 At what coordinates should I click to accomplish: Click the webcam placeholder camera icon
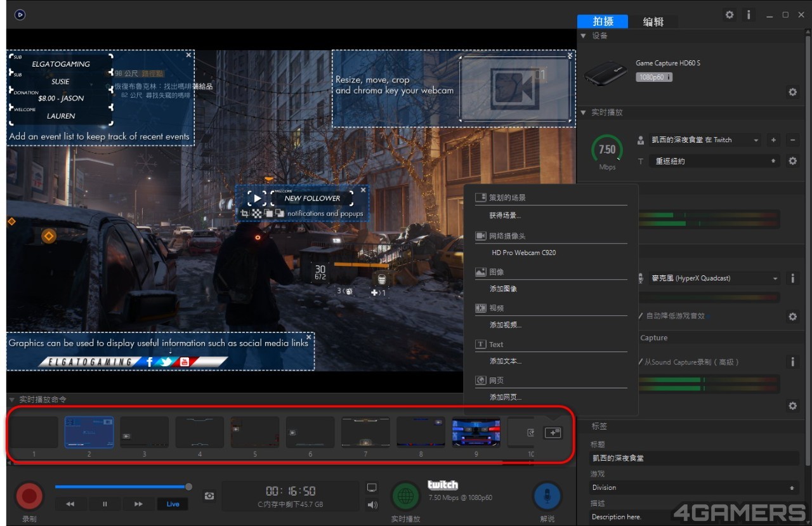(x=514, y=88)
